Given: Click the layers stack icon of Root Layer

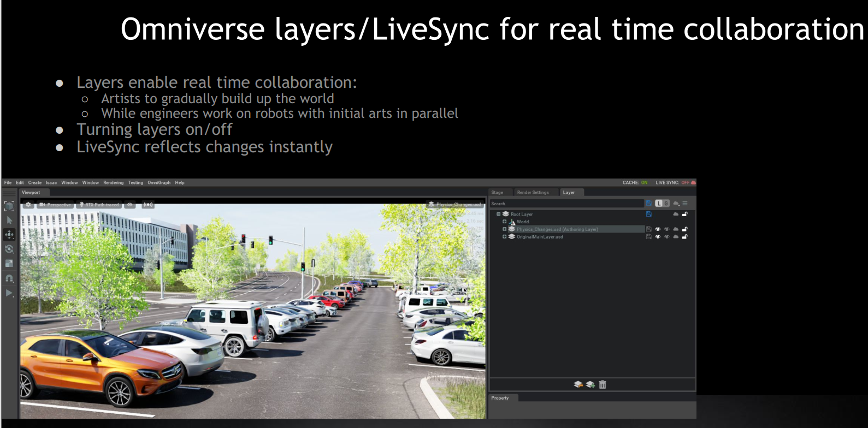Looking at the screenshot, I should (x=506, y=214).
